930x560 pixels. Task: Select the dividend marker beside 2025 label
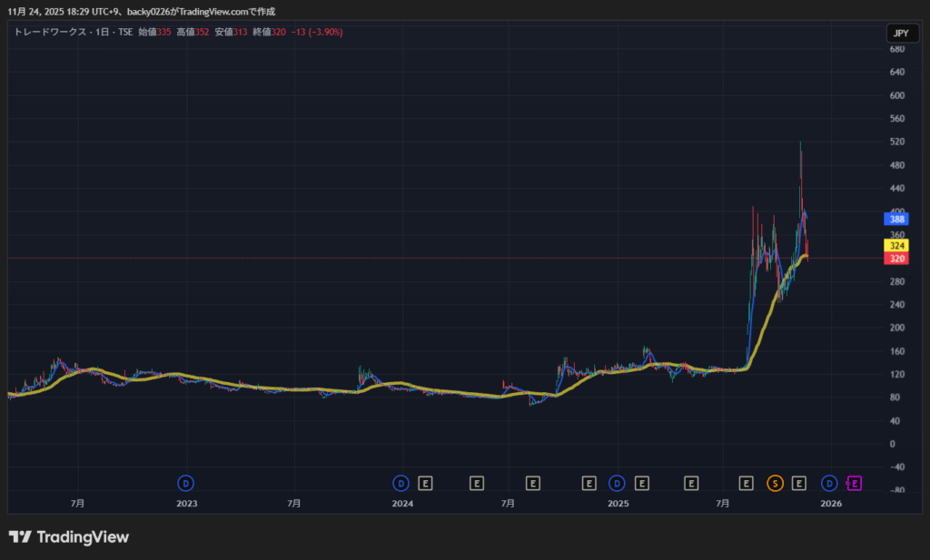click(x=617, y=483)
